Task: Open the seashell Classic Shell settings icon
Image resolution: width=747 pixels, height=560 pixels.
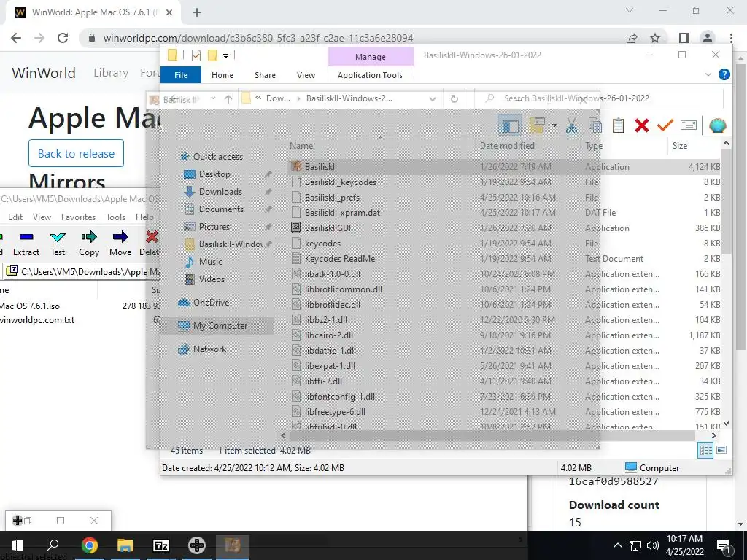Action: pos(718,125)
